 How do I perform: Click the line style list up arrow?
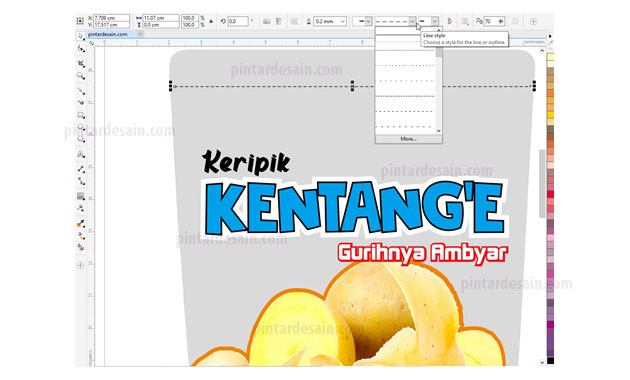pos(438,30)
